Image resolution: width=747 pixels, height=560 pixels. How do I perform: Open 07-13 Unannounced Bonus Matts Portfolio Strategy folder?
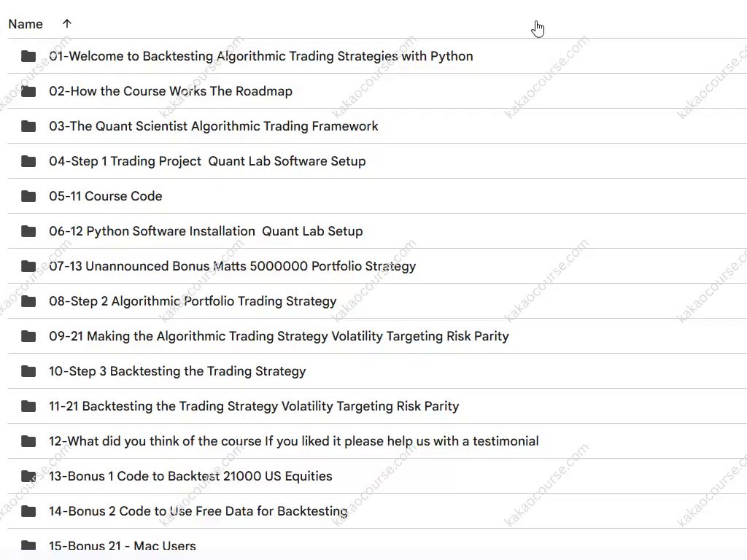[x=232, y=266]
